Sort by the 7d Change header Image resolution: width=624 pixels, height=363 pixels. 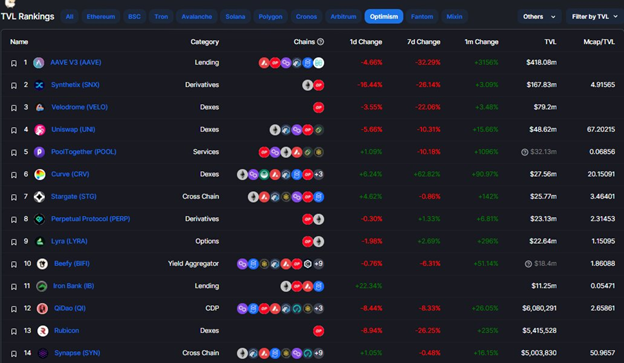tap(423, 42)
